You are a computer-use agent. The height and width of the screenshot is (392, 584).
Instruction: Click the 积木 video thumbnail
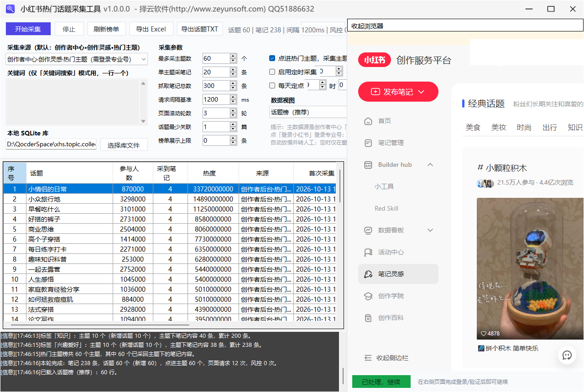point(530,268)
